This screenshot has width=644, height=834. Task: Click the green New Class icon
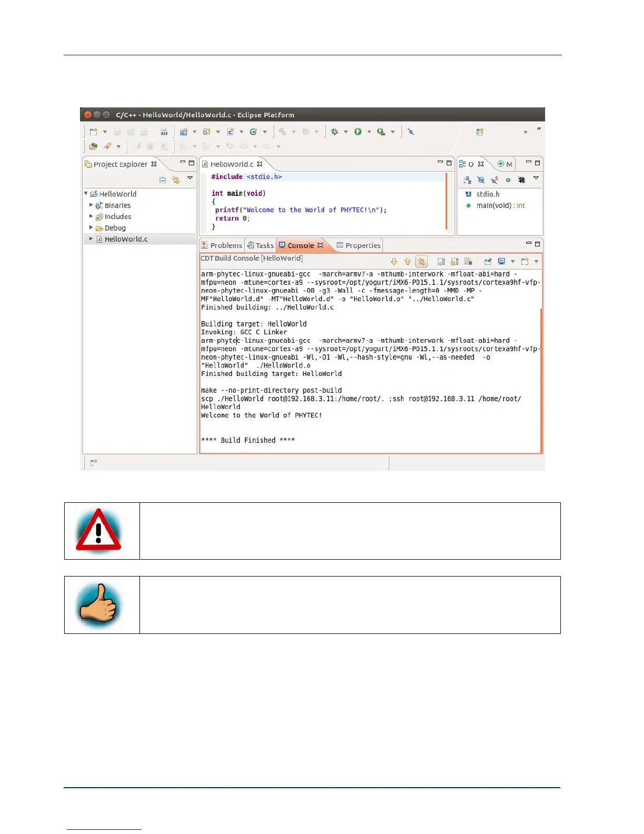pyautogui.click(x=254, y=132)
